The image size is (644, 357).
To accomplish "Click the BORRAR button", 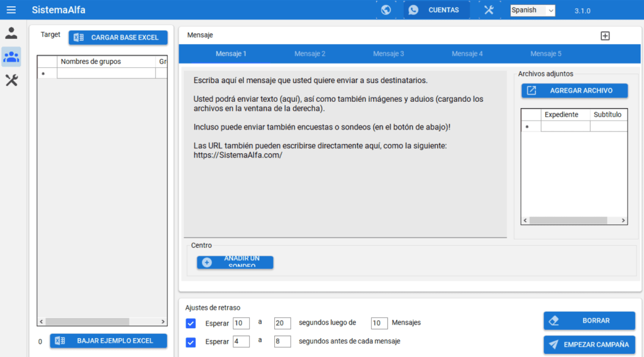I will (589, 321).
